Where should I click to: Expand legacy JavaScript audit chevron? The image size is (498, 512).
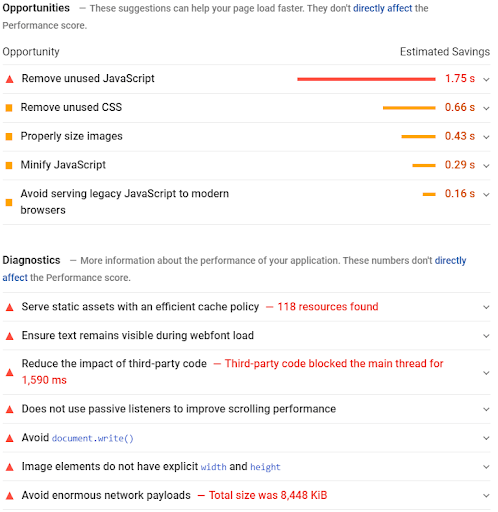click(486, 194)
